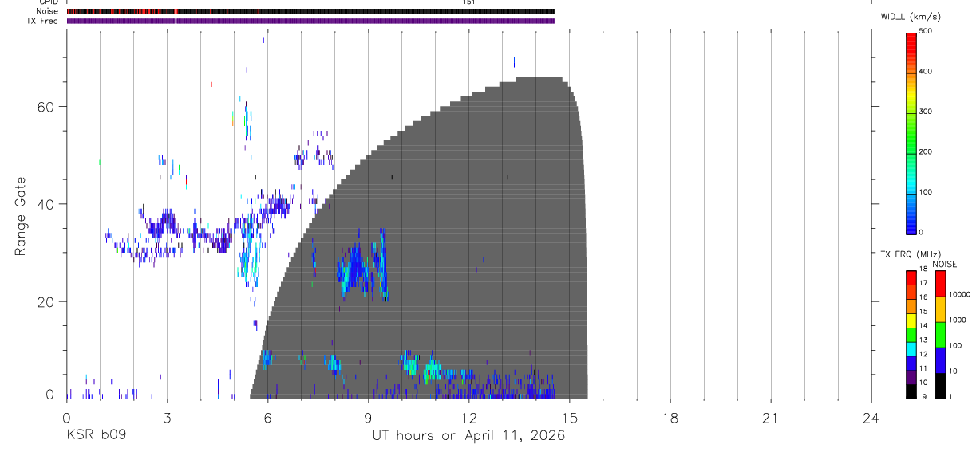Click the red-black Noise strip above plot
Screen dimensions: 980x452
click(310, 11)
